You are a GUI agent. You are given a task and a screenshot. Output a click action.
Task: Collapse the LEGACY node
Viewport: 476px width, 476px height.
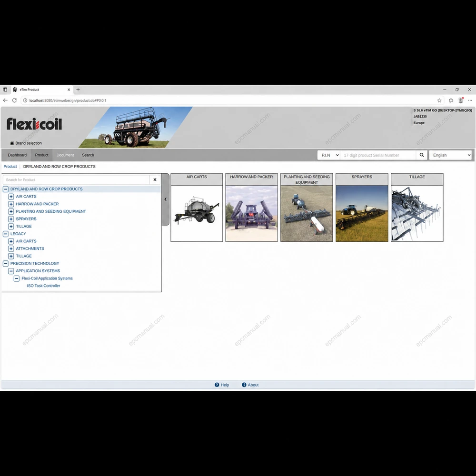[5, 234]
